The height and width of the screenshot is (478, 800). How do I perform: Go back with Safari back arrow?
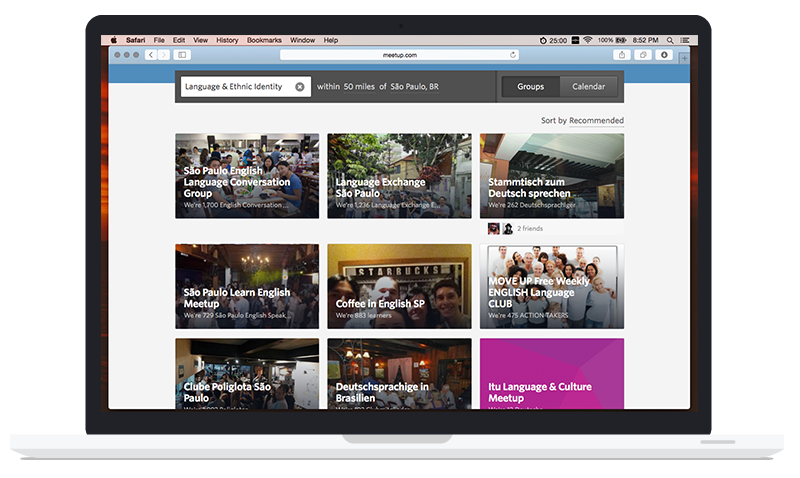151,55
